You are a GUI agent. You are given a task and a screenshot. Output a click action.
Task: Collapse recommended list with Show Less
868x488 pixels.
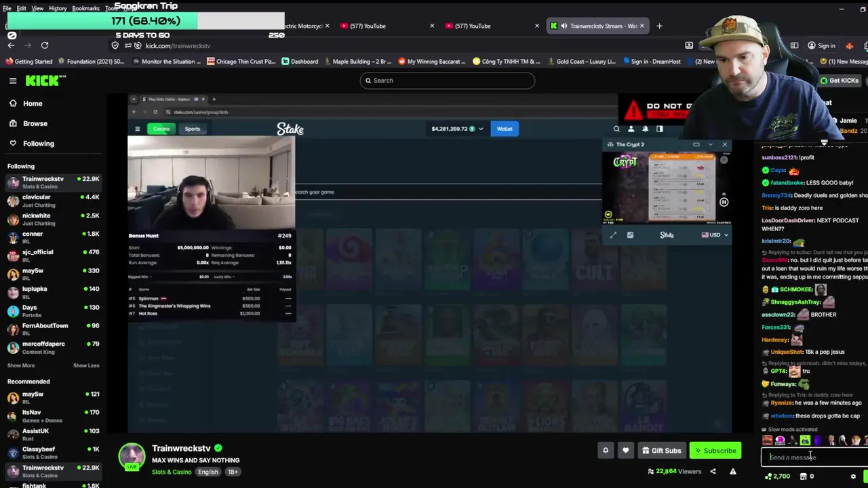86,365
